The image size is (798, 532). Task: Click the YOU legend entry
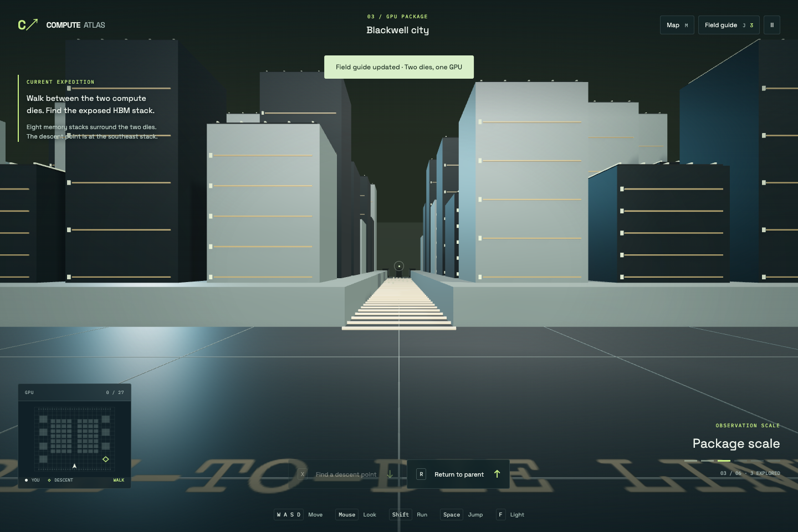pos(32,480)
